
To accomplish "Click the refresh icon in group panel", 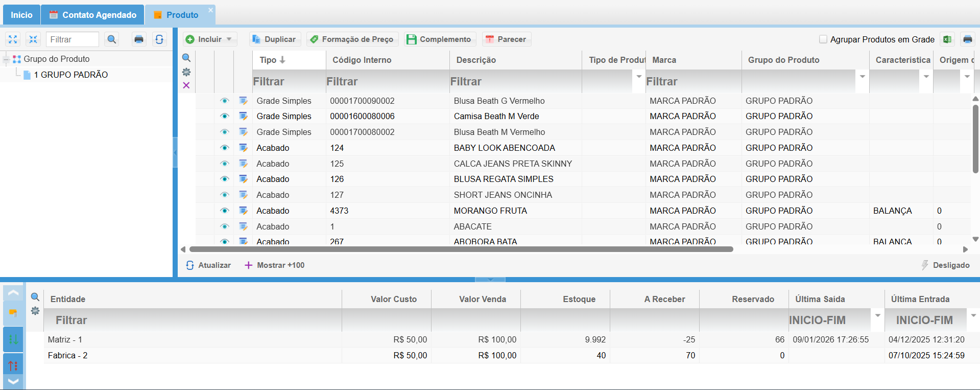I will [159, 39].
